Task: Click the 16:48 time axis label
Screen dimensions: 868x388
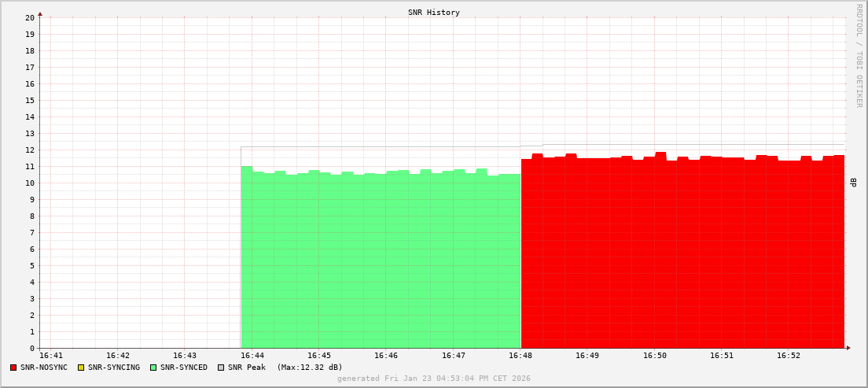Action: (520, 356)
